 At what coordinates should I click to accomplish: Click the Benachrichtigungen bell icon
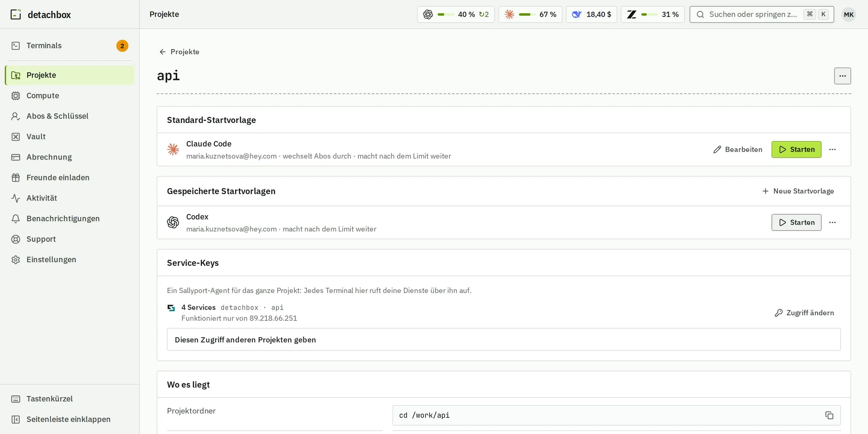[16, 218]
